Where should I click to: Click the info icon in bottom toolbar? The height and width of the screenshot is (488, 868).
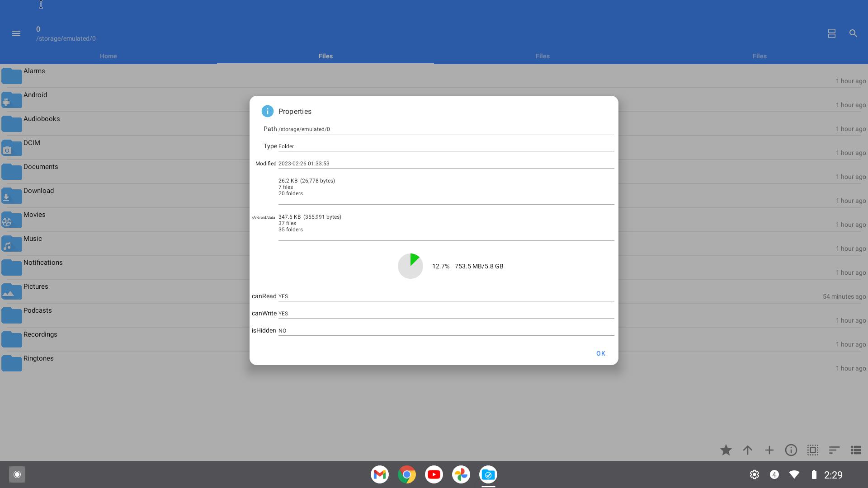(x=791, y=450)
